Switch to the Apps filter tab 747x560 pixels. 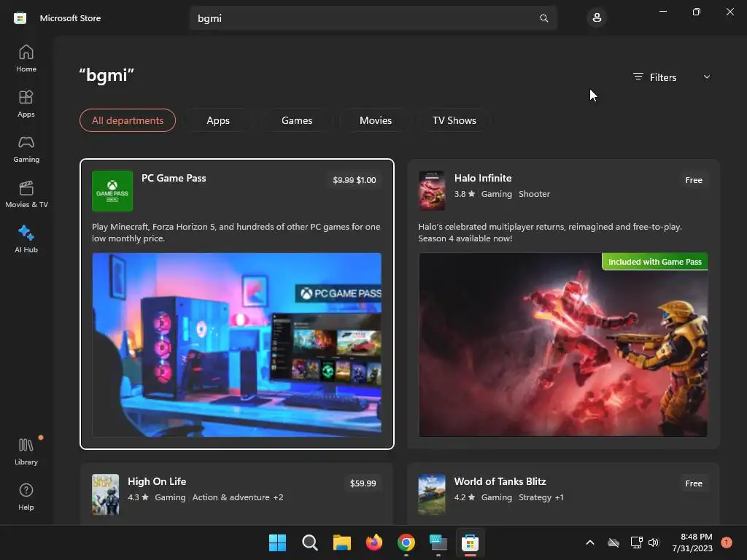218,120
